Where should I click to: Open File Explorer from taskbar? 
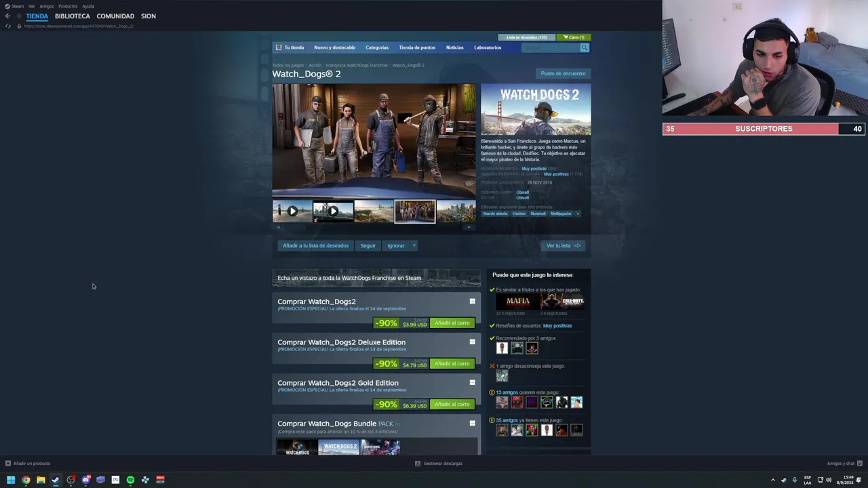coord(41,480)
